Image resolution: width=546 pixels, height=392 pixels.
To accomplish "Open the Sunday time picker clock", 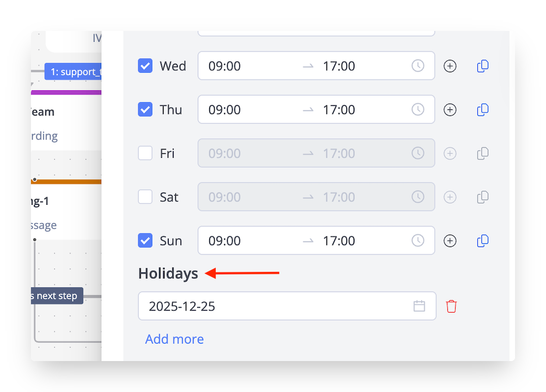I will (417, 241).
